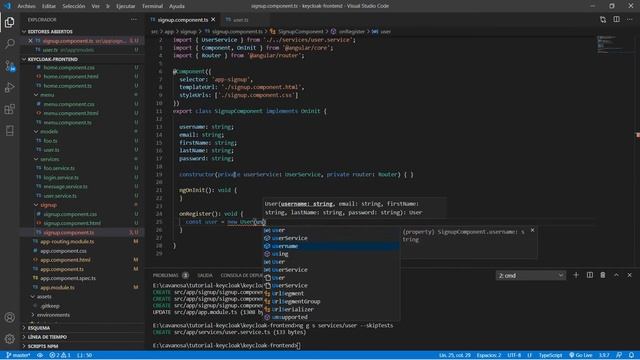Kill terminal with trash icon
Viewport: 640px width, 360px height.
(603, 275)
